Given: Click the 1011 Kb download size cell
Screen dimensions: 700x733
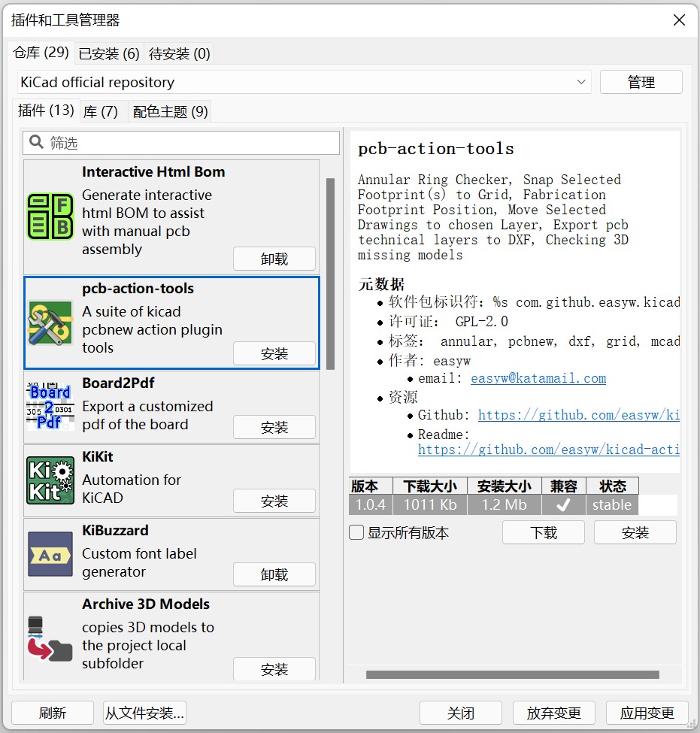Looking at the screenshot, I should click(x=430, y=505).
